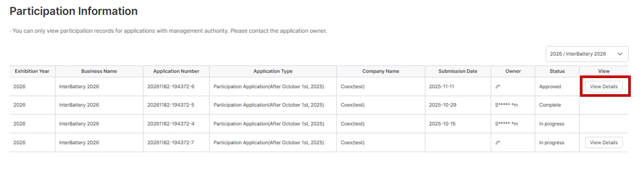Click the Participation Information page heading
The height and width of the screenshot is (170, 644).
[73, 11]
